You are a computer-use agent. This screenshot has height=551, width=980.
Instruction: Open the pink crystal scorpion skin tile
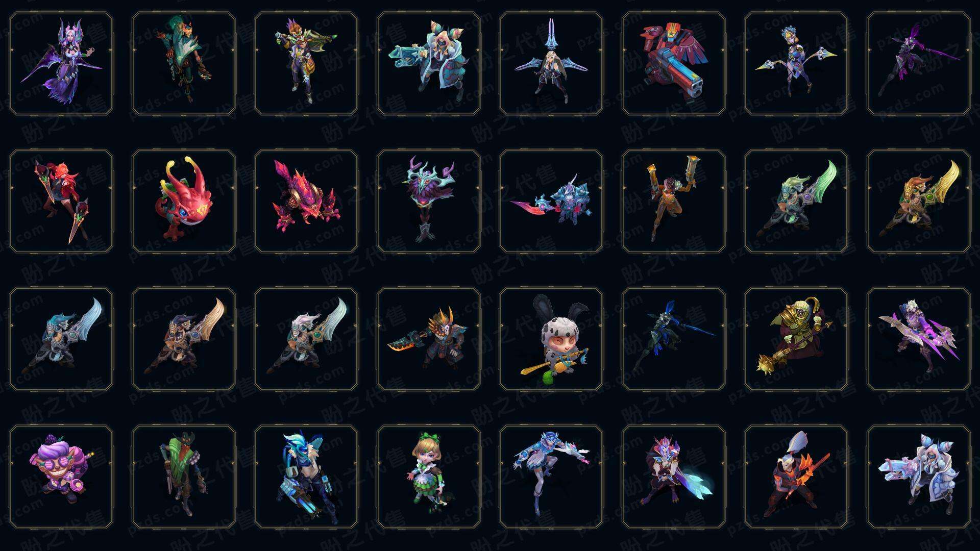point(306,201)
